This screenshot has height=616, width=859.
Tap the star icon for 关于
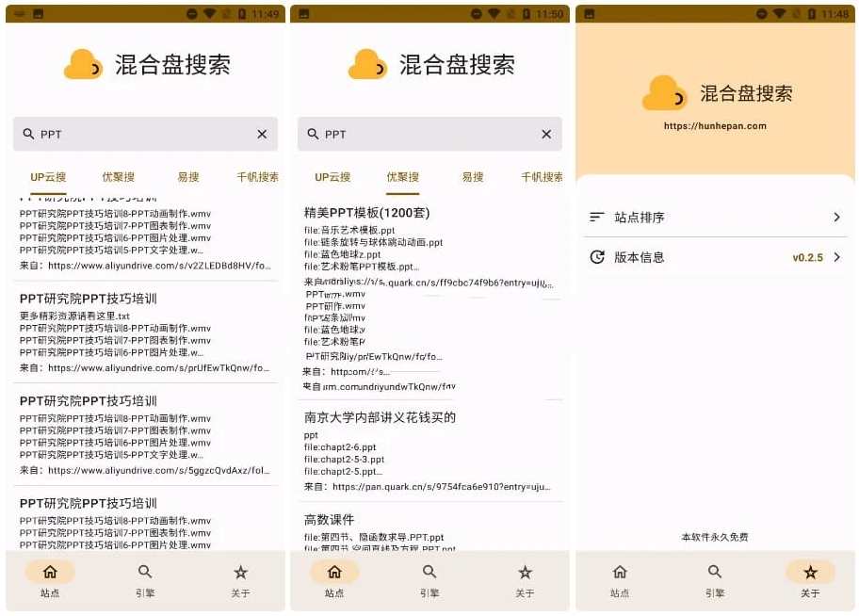(240, 571)
